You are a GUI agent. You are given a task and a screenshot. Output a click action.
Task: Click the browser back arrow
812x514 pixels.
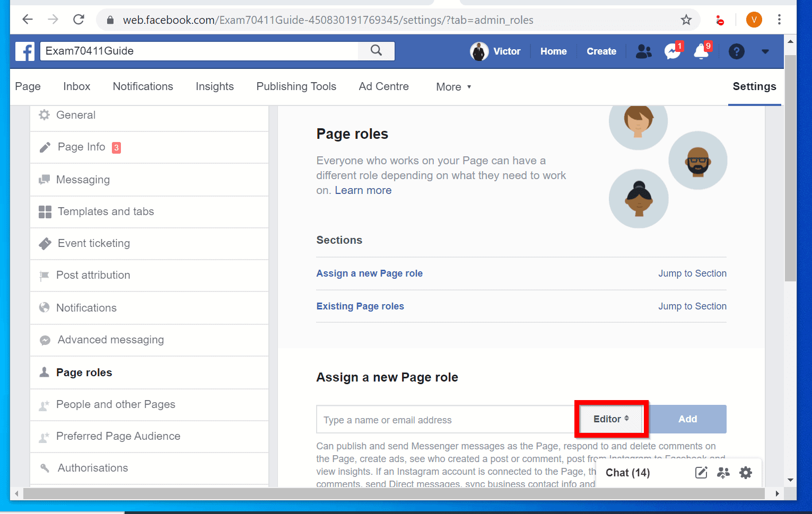tap(28, 20)
